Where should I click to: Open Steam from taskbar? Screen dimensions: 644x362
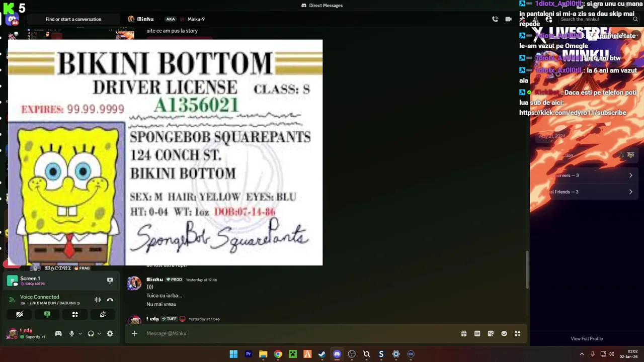pos(322,354)
